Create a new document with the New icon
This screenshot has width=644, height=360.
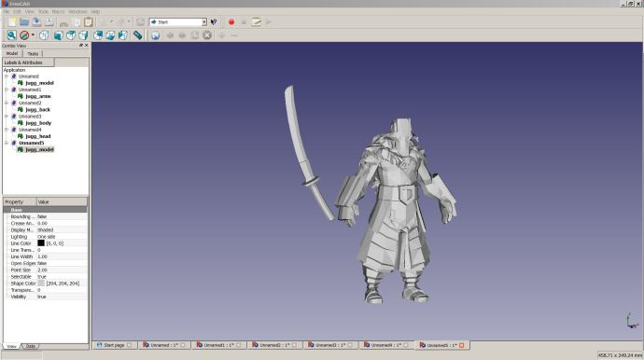click(12, 21)
